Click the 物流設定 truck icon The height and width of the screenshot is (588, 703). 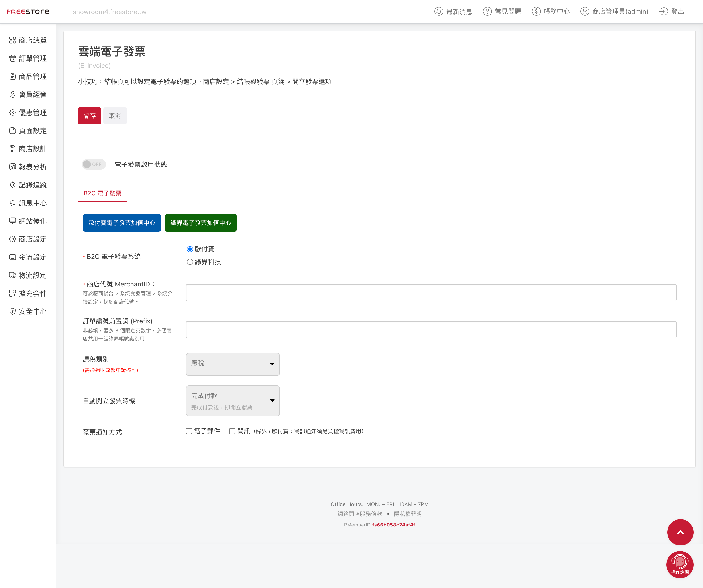(12, 275)
